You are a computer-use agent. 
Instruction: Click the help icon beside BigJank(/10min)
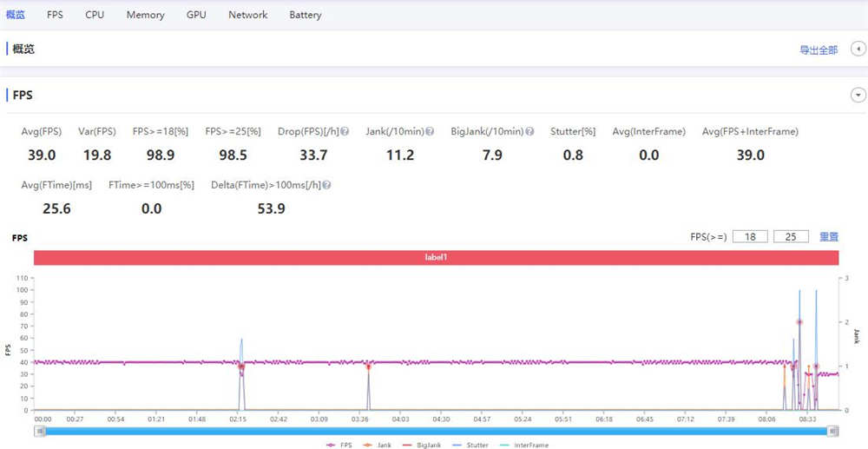[x=529, y=132]
